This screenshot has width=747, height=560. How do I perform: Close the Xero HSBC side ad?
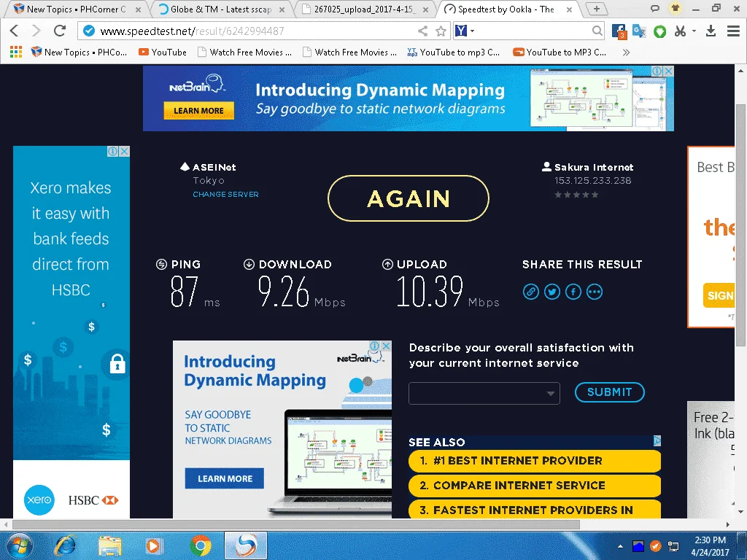[124, 152]
